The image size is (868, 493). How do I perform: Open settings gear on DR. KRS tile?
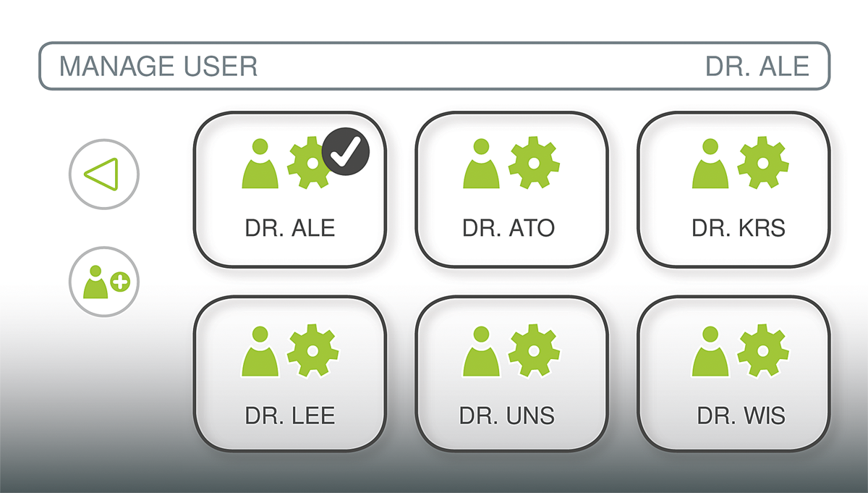click(x=762, y=163)
